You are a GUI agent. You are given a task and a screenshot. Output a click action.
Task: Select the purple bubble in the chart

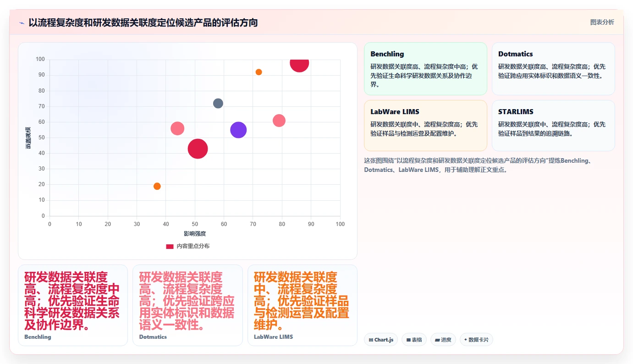click(x=238, y=130)
